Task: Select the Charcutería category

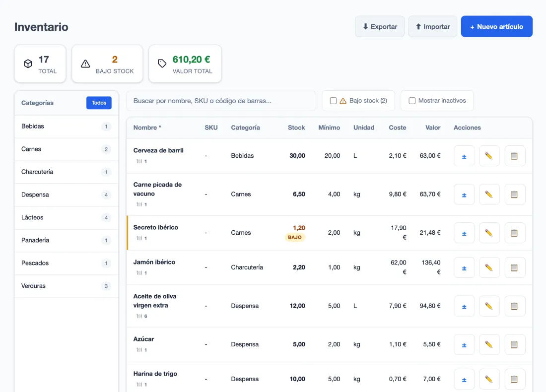Action: 66,172
